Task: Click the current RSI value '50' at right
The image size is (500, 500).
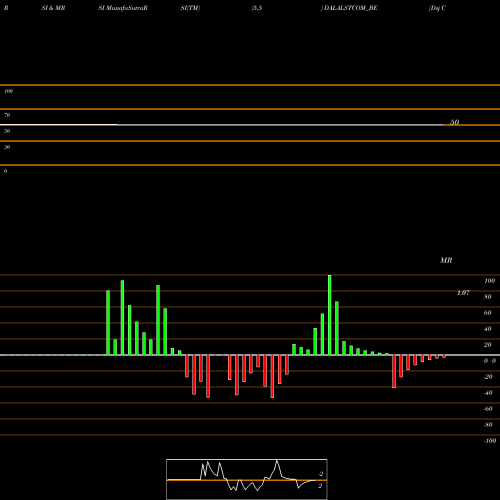Action: pyautogui.click(x=455, y=122)
